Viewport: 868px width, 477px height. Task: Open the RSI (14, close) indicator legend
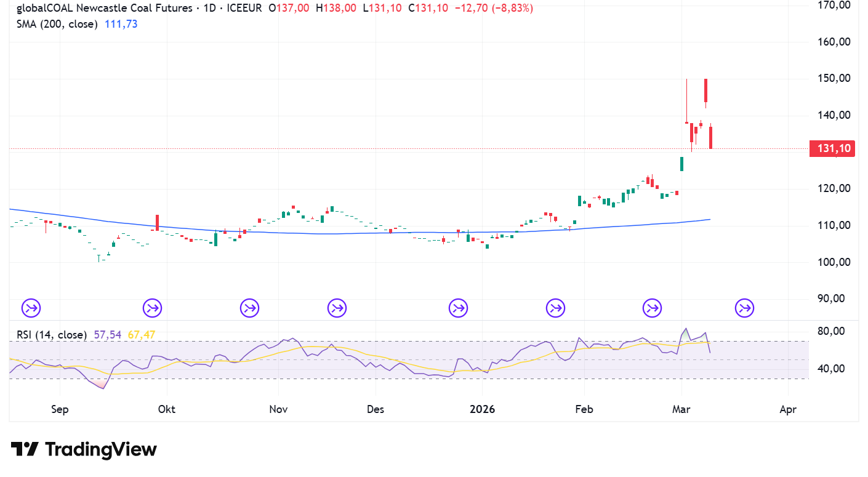tap(52, 335)
